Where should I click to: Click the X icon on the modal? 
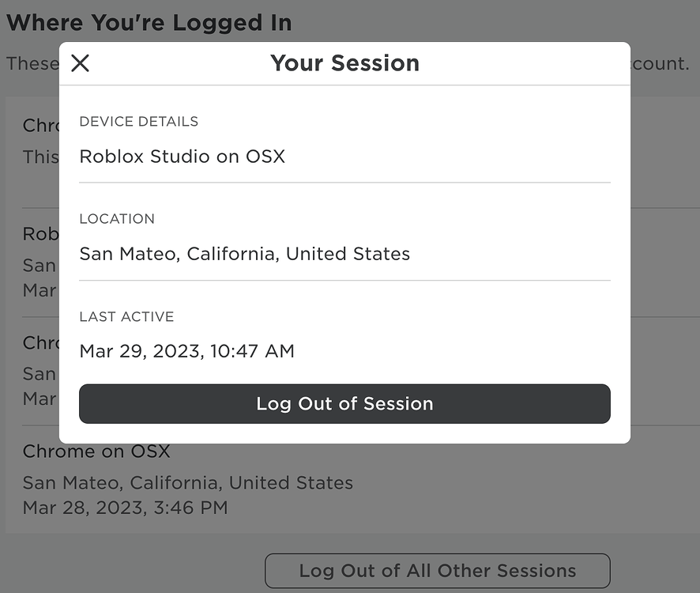tap(80, 63)
